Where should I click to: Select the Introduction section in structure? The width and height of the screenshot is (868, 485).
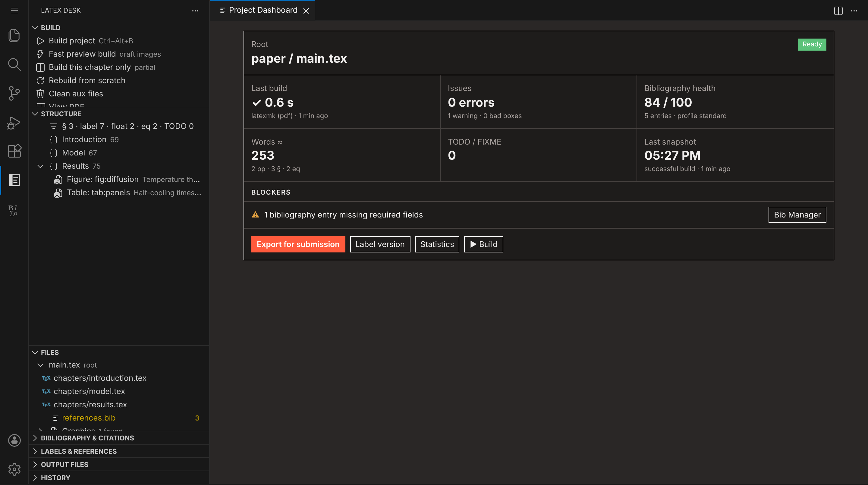(119, 139)
